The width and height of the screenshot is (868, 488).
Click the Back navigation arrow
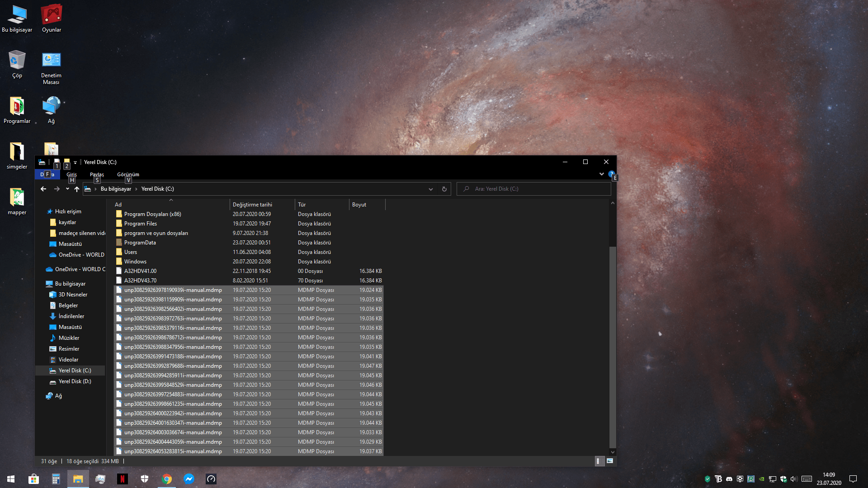click(43, 189)
